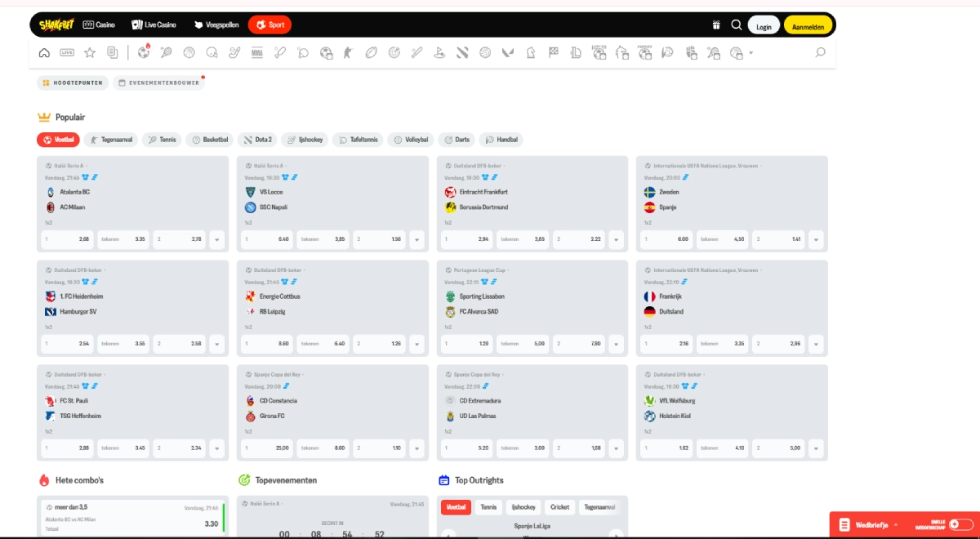Expand more markets for Zweden vs Spanje

(816, 240)
